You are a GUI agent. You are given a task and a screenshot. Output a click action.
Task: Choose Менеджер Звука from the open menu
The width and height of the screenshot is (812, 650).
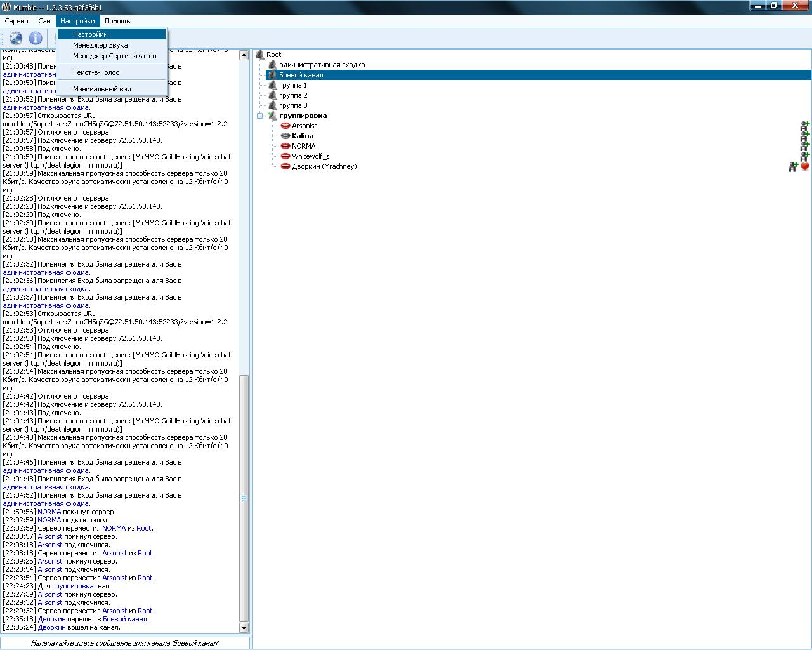(x=100, y=45)
